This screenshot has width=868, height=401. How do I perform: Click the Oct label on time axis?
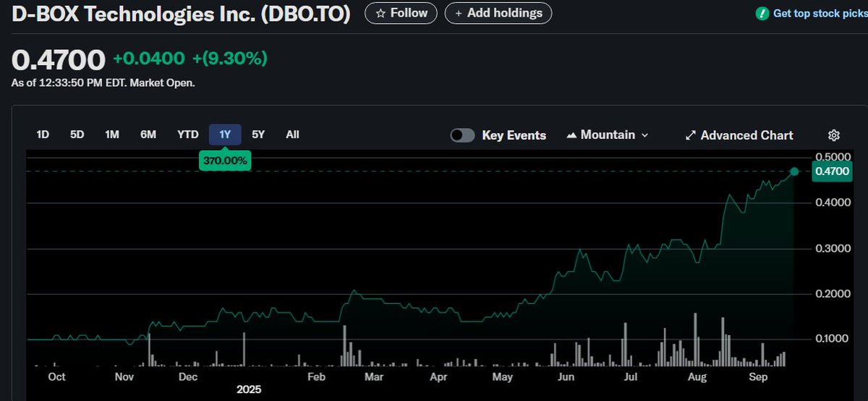click(56, 377)
